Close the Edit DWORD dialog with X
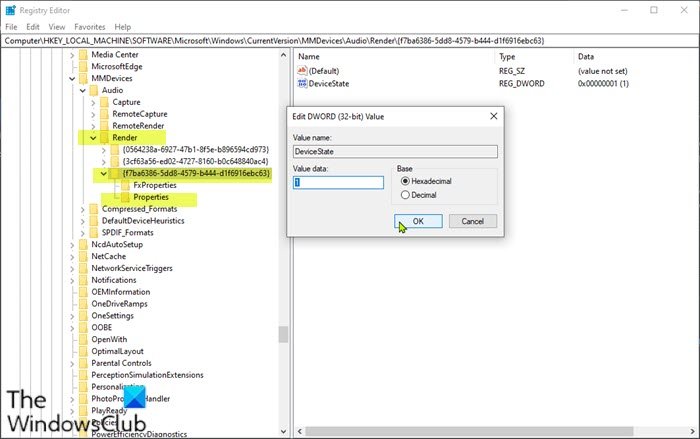The image size is (700, 439). 494,116
